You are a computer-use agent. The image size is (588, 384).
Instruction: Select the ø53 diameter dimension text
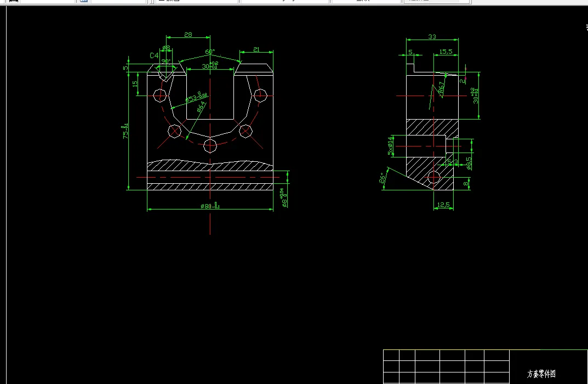point(197,97)
